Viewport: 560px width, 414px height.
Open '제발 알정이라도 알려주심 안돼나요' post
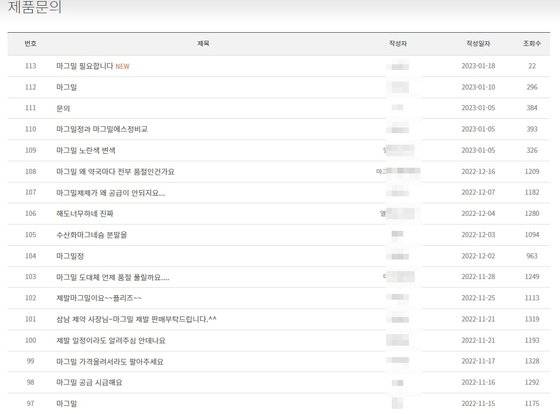point(111,340)
